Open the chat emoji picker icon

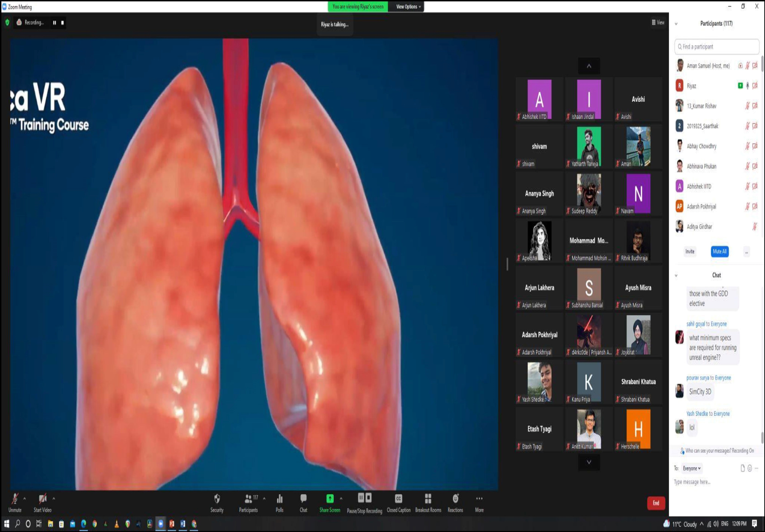749,468
